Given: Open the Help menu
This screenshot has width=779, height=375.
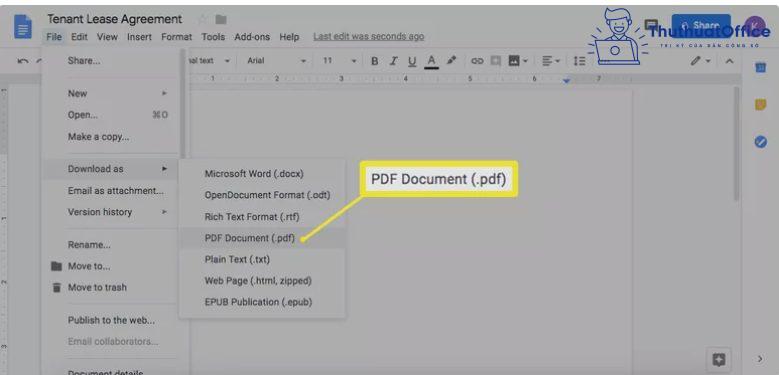Looking at the screenshot, I should 289,37.
